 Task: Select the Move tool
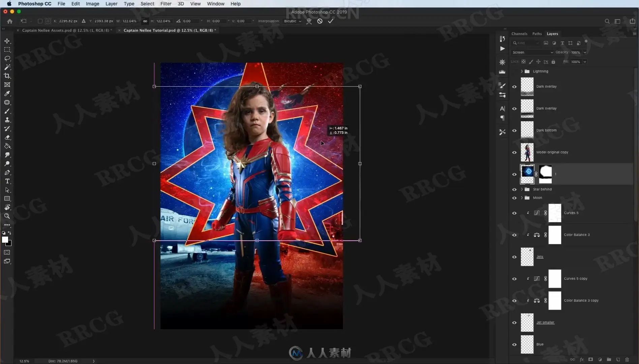click(x=7, y=41)
